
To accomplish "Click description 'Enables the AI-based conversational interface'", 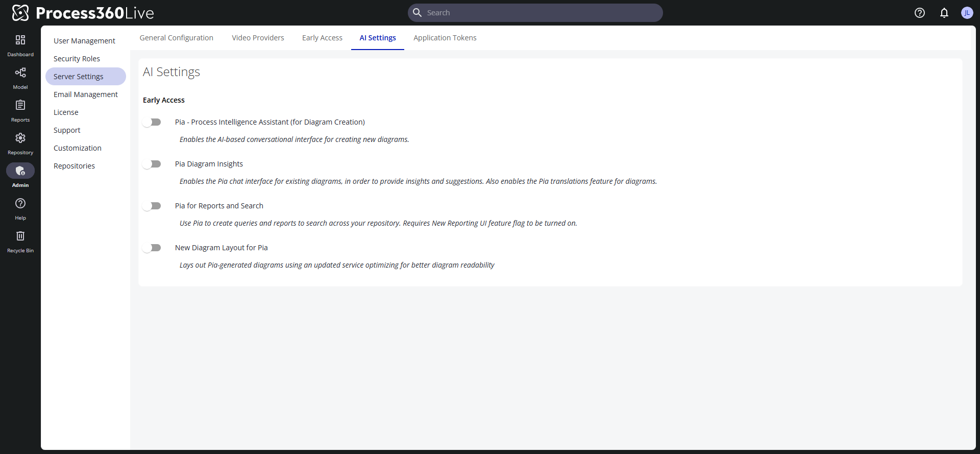I will [295, 139].
